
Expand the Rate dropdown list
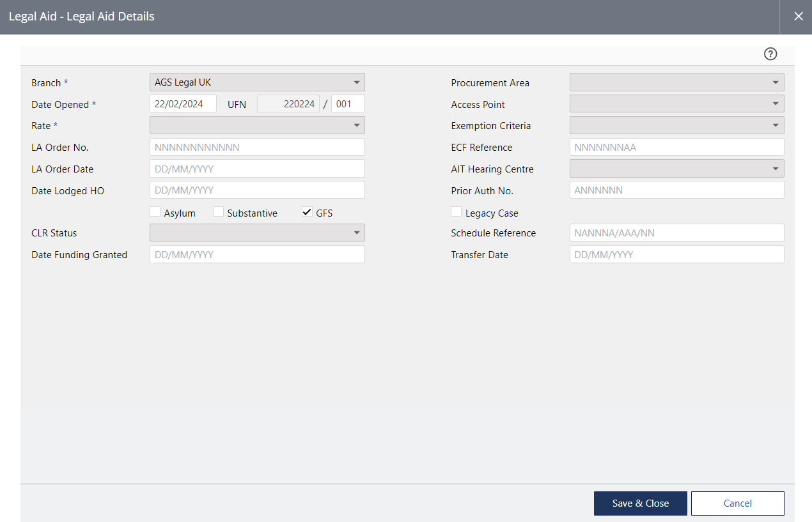(257, 125)
